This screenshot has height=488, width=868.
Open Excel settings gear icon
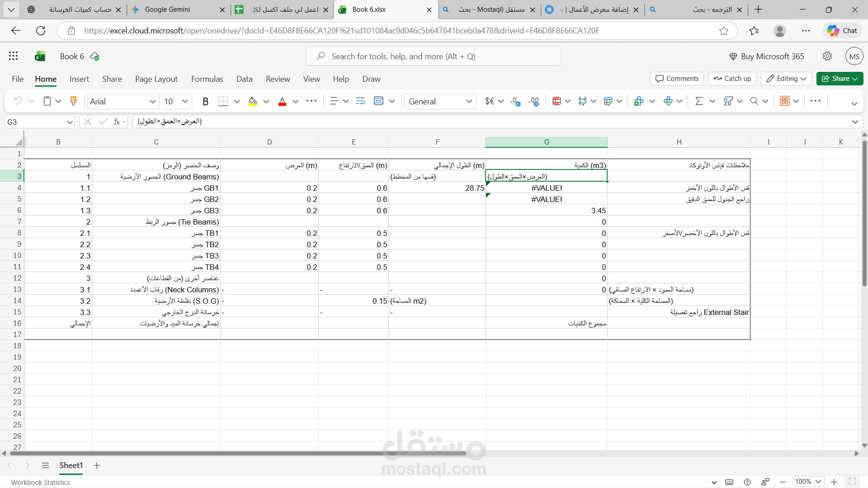827,56
